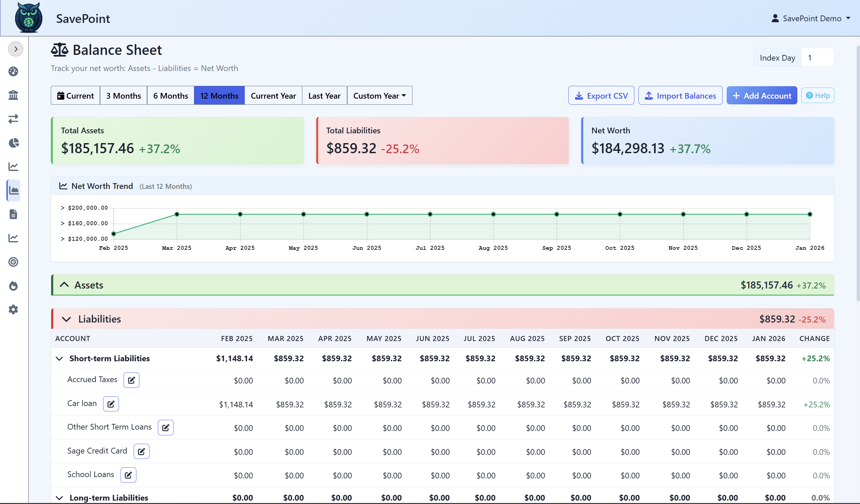The width and height of the screenshot is (860, 504).
Task: Open the pie chart spending view
Action: point(13,143)
